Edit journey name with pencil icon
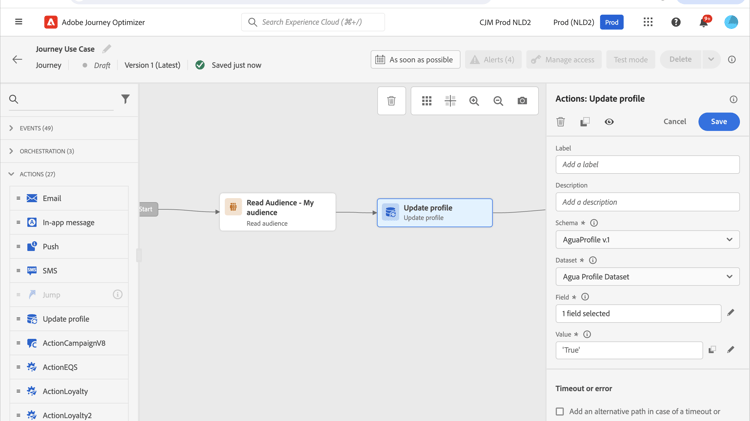This screenshot has height=421, width=750. [107, 48]
